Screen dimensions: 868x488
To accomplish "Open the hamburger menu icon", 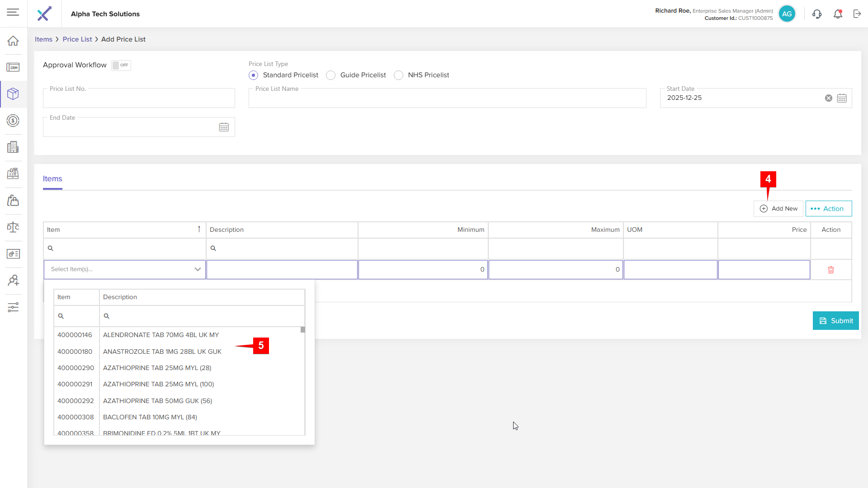I will click(x=13, y=13).
